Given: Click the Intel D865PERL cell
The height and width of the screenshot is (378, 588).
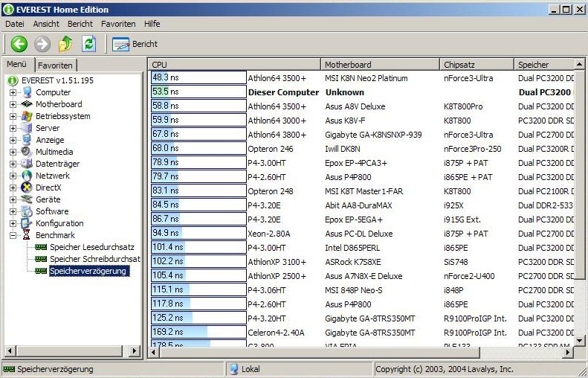Looking at the screenshot, I should pyautogui.click(x=352, y=248).
